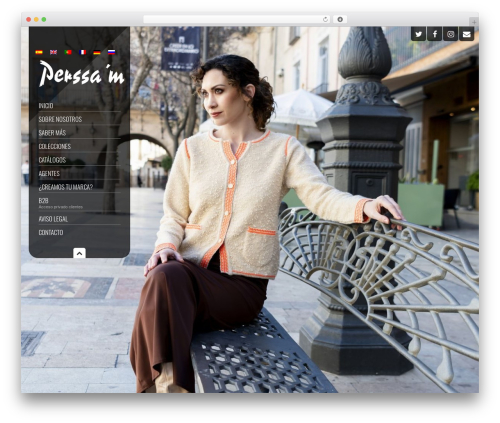The width and height of the screenshot is (500, 423).
Task: Open B2B acceso privado clientes link
Action: 61,203
